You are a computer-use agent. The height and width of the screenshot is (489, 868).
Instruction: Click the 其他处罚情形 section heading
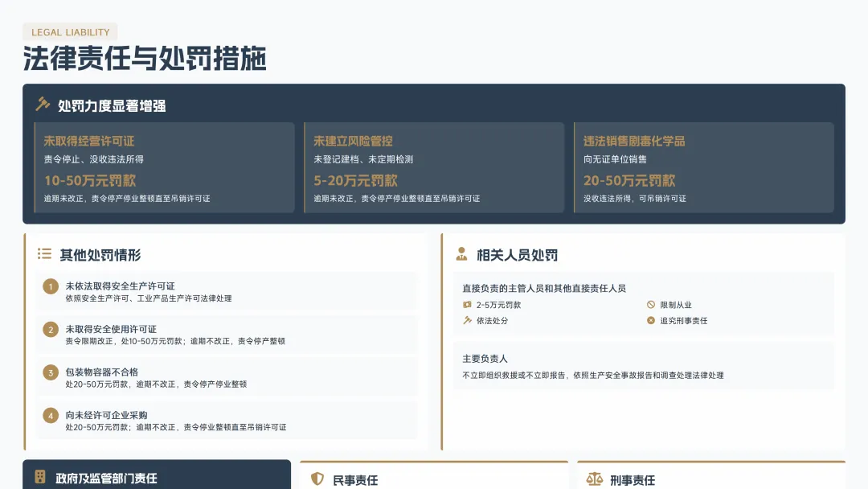tap(100, 255)
